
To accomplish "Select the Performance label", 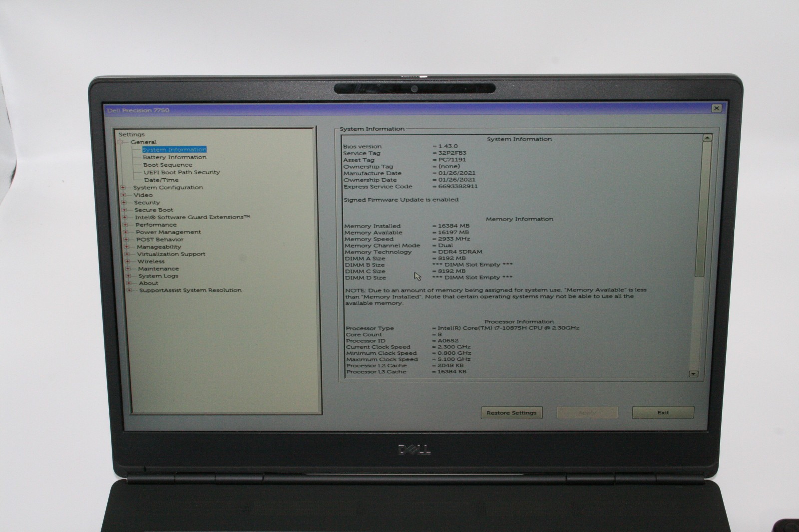I will [x=156, y=225].
